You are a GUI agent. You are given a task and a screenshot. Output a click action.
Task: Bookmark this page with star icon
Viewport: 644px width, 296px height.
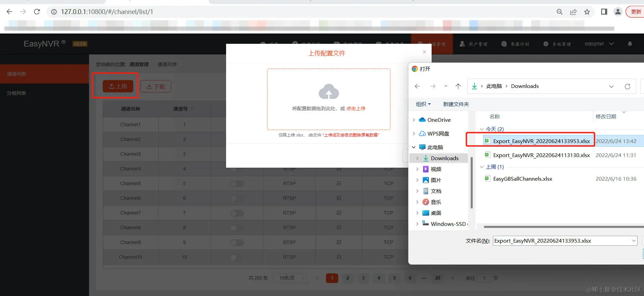[587, 12]
